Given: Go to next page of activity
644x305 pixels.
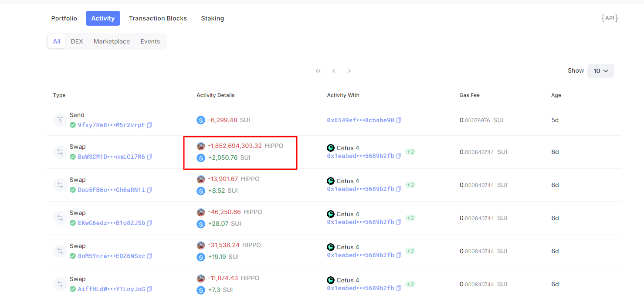Looking at the screenshot, I should [349, 71].
